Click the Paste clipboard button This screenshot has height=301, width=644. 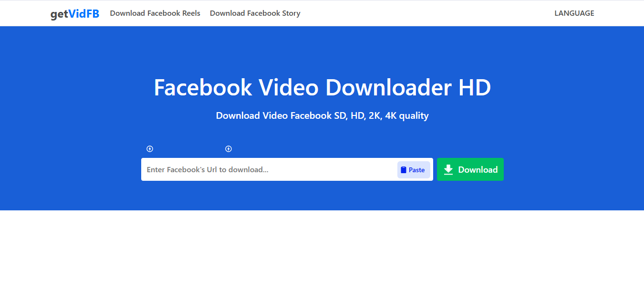(x=414, y=170)
